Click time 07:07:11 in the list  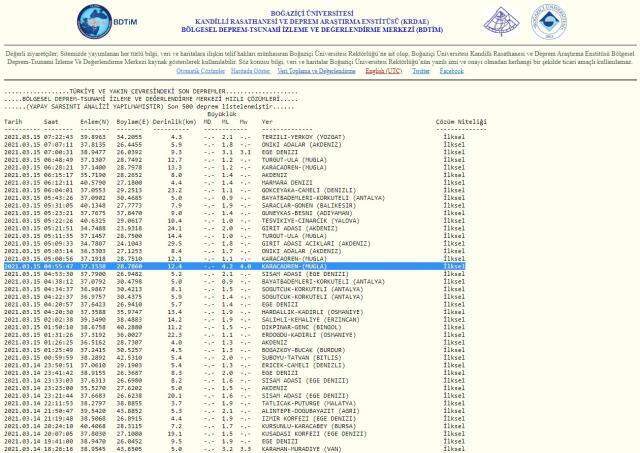[x=58, y=144]
